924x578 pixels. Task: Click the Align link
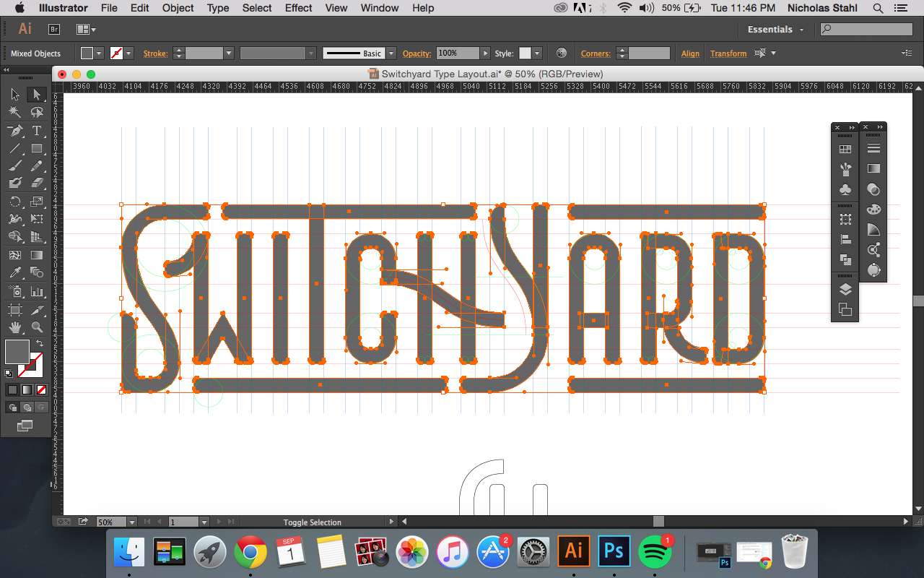point(690,53)
